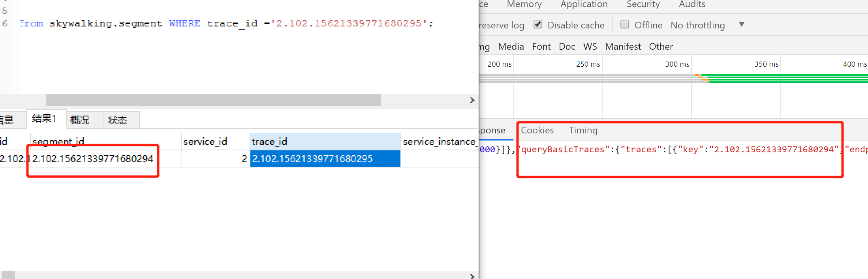Select the service_id cell with value 2

point(215,159)
